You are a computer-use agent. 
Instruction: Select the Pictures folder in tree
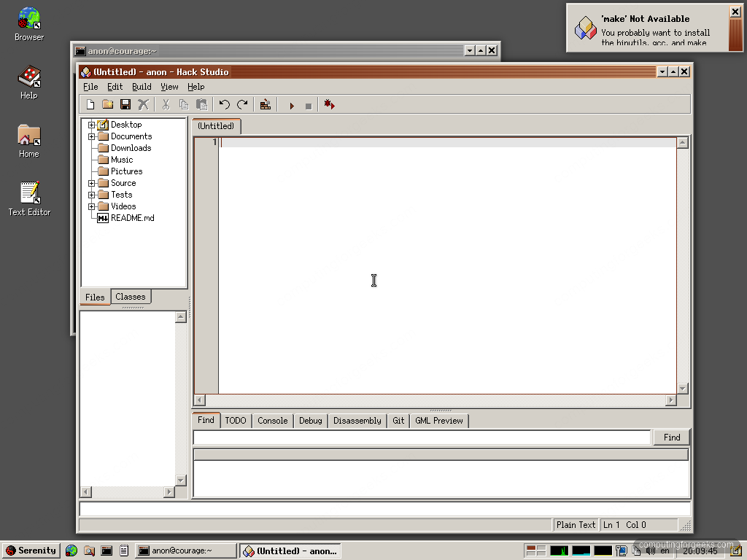[120, 171]
